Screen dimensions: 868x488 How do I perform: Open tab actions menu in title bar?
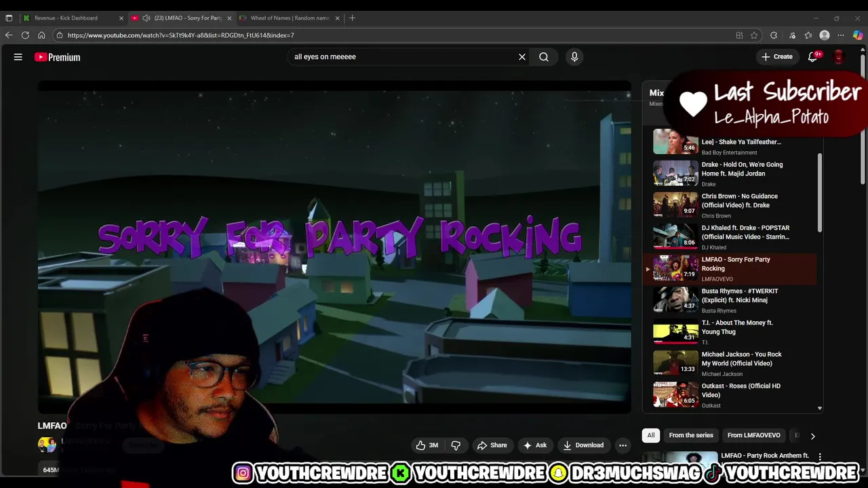click(9, 18)
